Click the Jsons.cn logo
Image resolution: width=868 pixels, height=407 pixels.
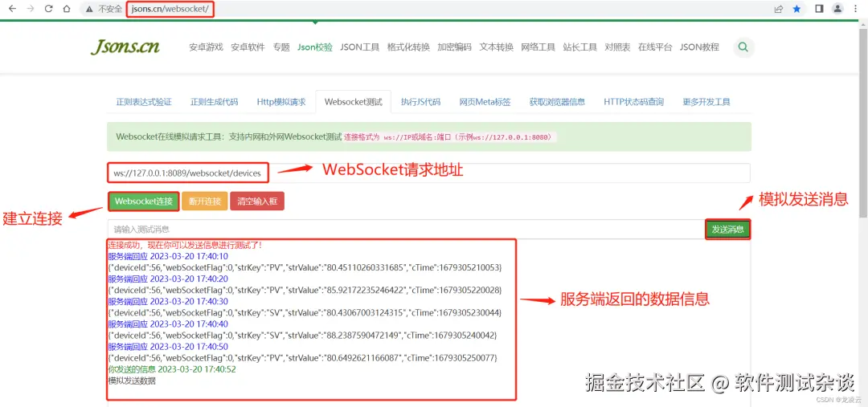tap(125, 47)
